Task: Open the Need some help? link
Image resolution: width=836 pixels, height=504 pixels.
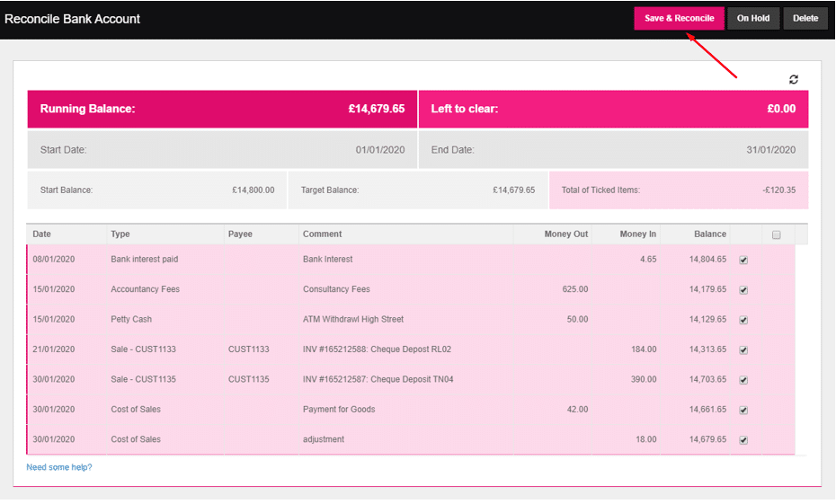Action: (59, 467)
